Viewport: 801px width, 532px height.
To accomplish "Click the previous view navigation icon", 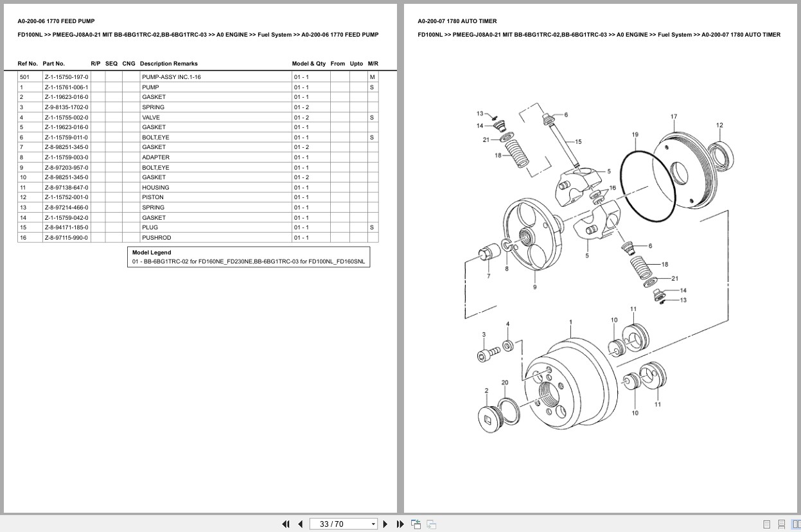I will (416, 524).
